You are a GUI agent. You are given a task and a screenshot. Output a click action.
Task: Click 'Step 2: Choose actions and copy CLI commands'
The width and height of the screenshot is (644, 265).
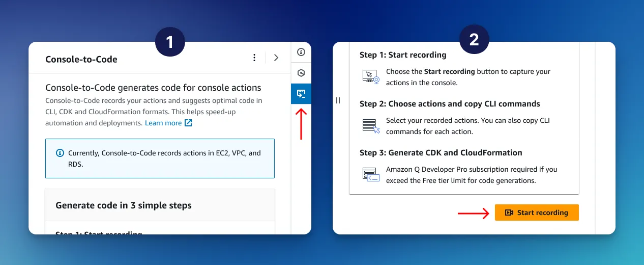coord(450,103)
